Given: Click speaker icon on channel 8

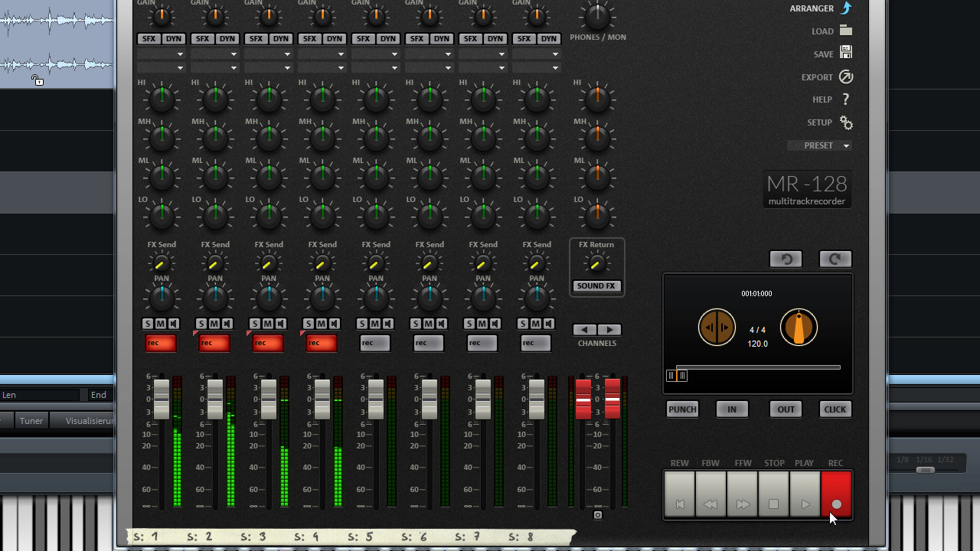Looking at the screenshot, I should click(549, 324).
